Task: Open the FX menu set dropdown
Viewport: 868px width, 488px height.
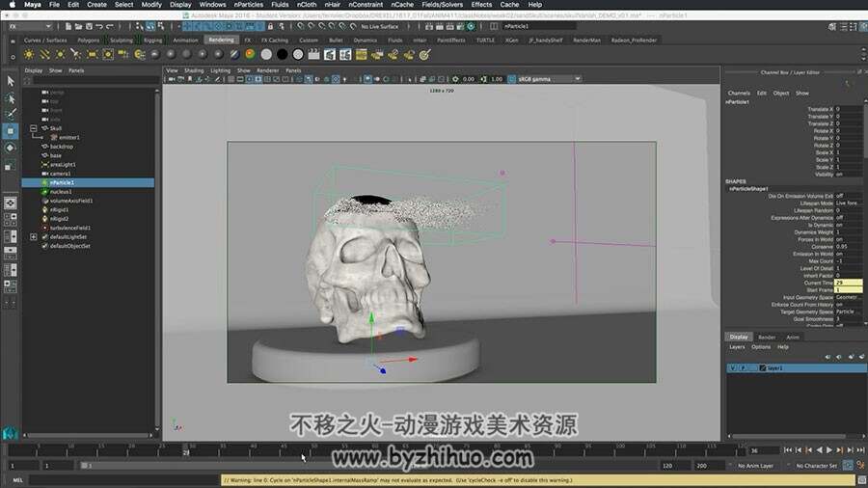Action: tap(30, 26)
